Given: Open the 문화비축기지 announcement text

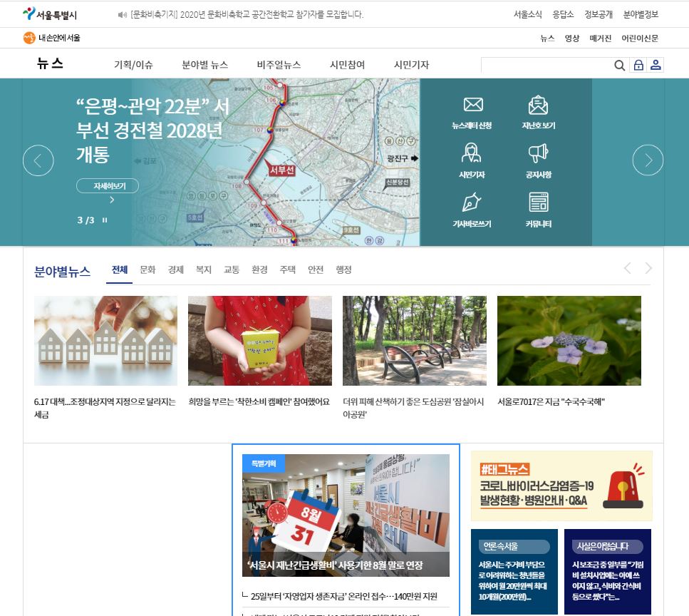Looking at the screenshot, I should pyautogui.click(x=247, y=14).
